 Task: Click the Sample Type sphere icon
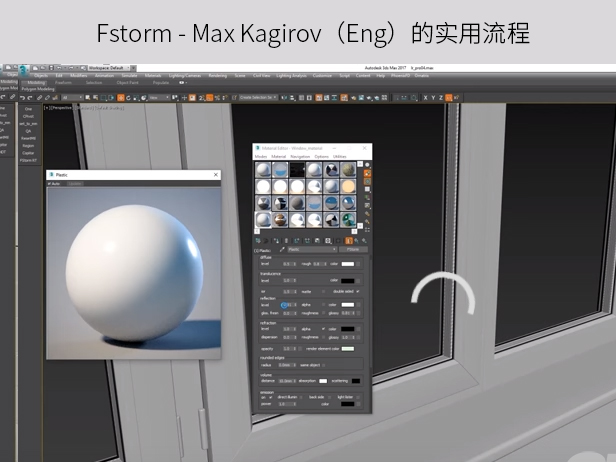click(x=367, y=165)
